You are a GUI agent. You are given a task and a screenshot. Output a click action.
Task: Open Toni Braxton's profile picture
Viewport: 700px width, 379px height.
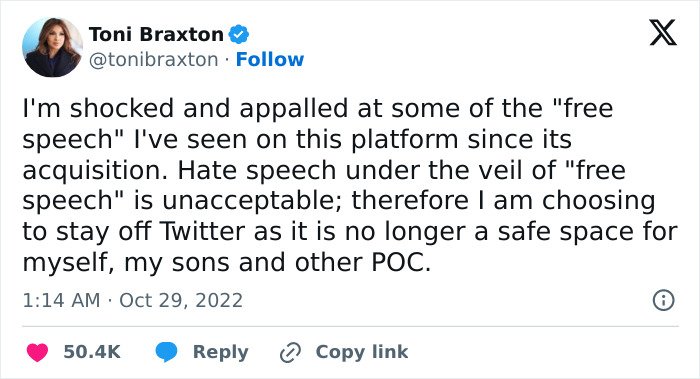[x=53, y=47]
